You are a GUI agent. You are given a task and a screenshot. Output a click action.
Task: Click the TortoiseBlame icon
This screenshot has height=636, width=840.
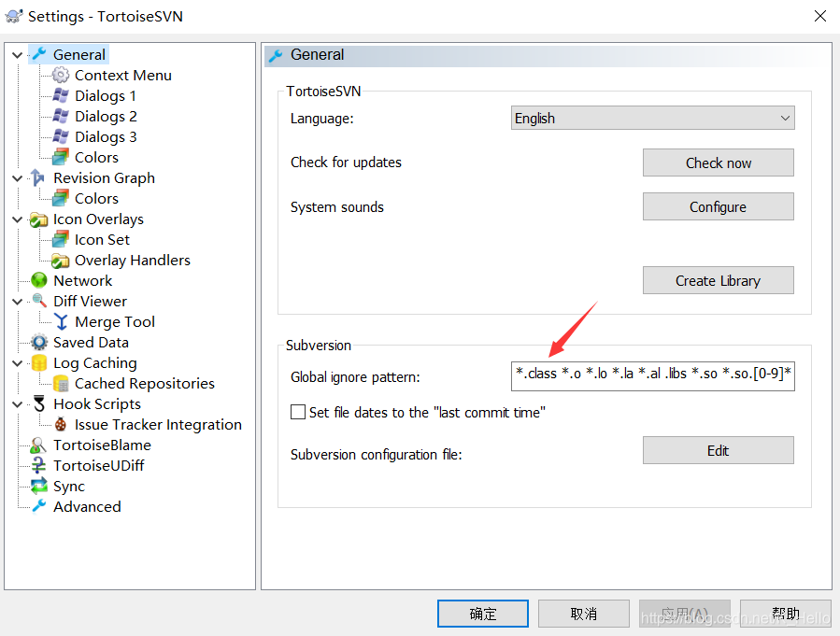38,445
